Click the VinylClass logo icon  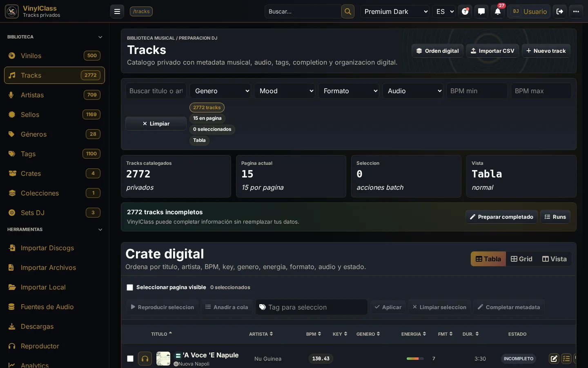tap(12, 11)
